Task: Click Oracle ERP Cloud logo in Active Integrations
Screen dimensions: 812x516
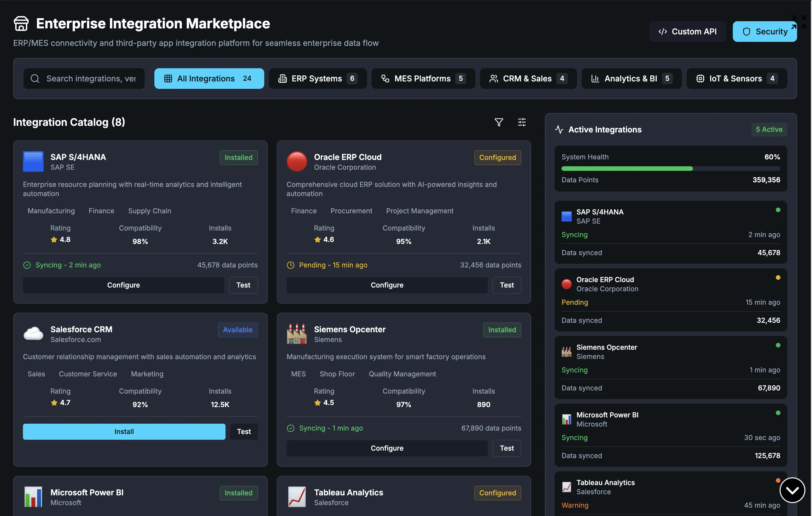Action: tap(566, 284)
